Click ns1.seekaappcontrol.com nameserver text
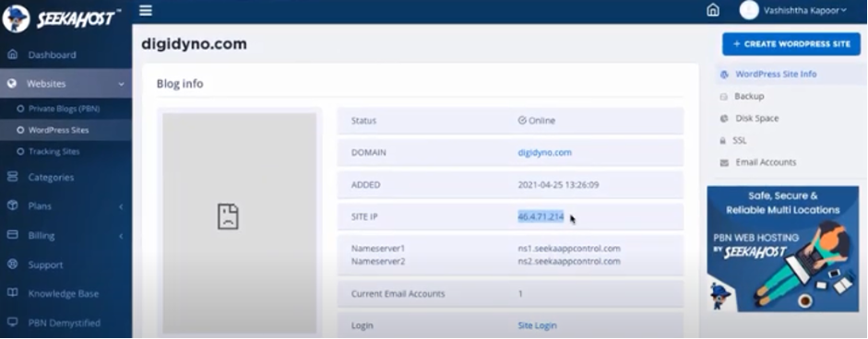The height and width of the screenshot is (339, 868). 569,249
